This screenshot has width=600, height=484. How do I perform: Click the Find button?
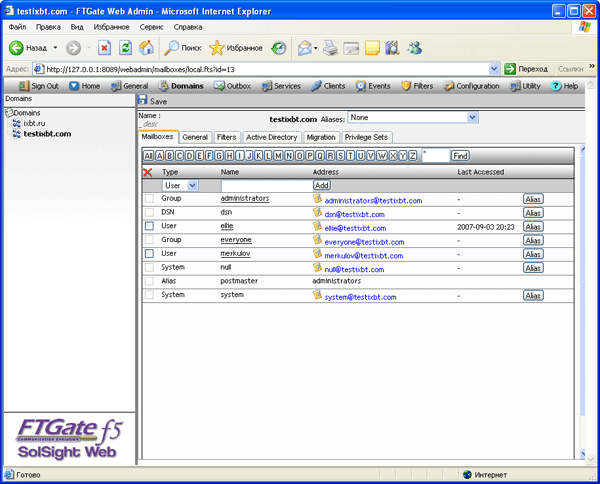(460, 156)
